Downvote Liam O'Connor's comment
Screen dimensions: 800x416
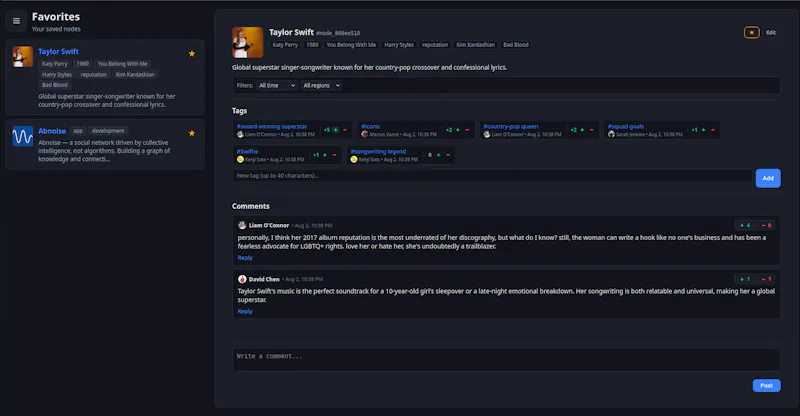coord(766,225)
